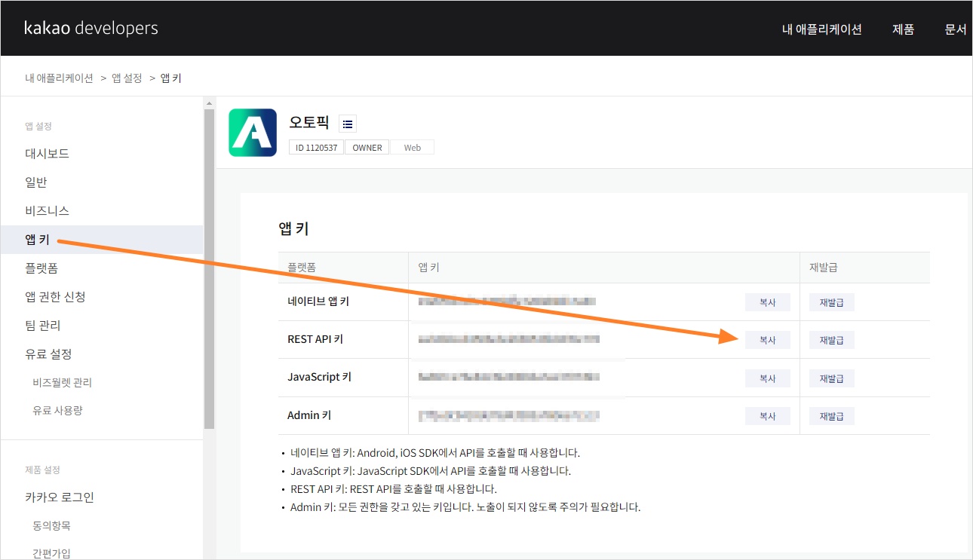
Task: Open app list icon next to 오토픽
Action: (x=347, y=124)
